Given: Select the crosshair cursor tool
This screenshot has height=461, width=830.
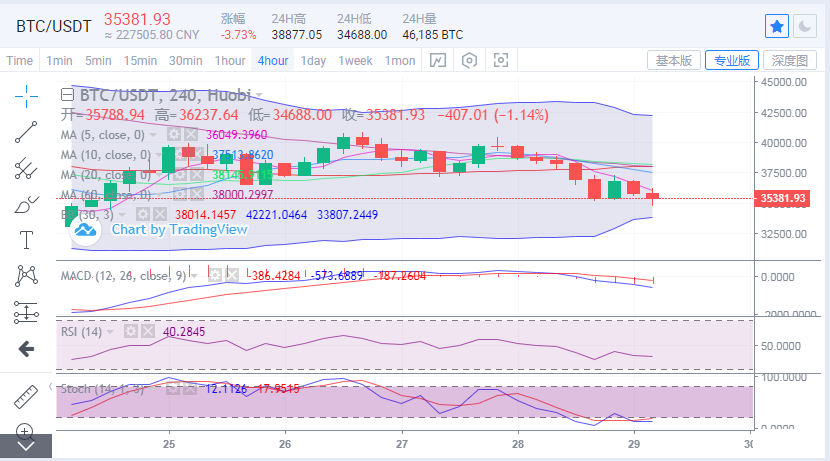Looking at the screenshot, I should coord(26,96).
